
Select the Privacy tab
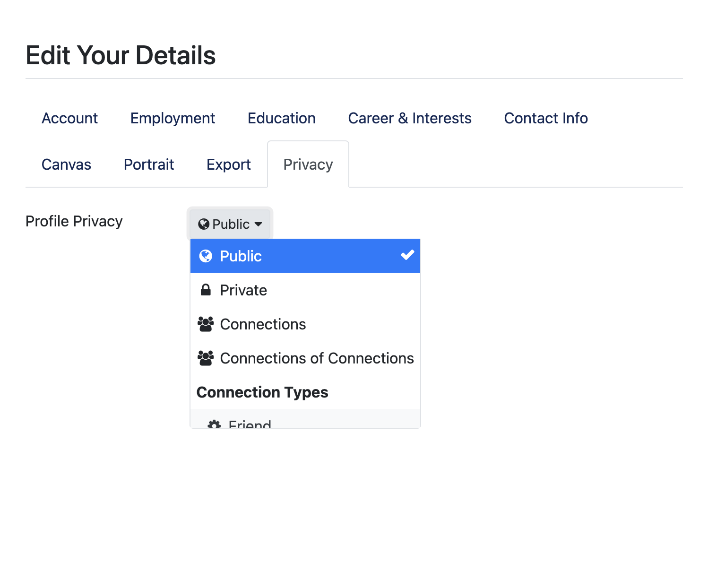pyautogui.click(x=308, y=164)
